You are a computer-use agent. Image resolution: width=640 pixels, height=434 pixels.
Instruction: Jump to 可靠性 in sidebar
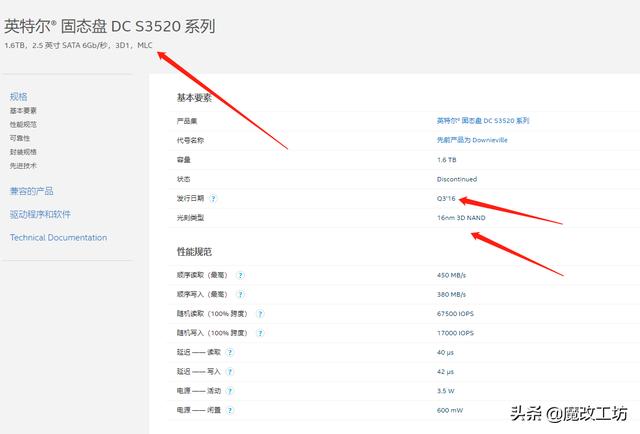[x=20, y=138]
